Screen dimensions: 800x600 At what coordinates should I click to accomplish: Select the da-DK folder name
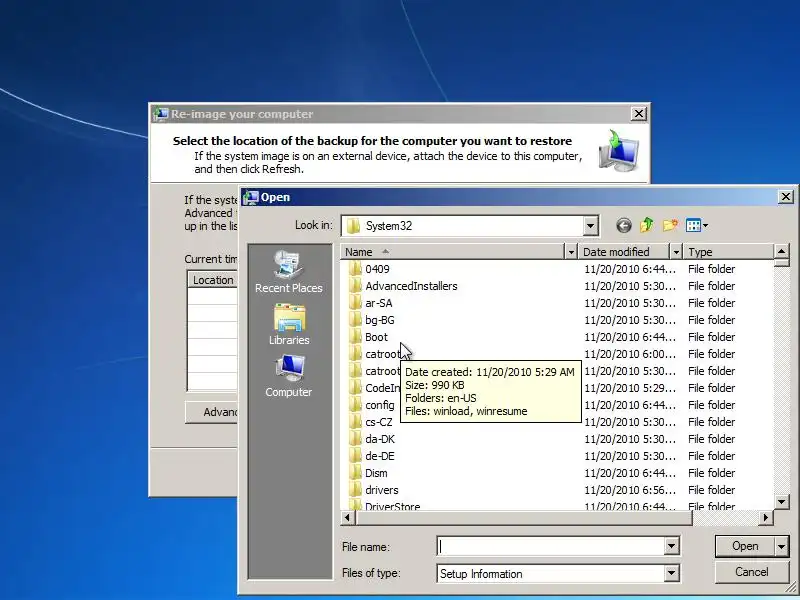[x=380, y=439]
